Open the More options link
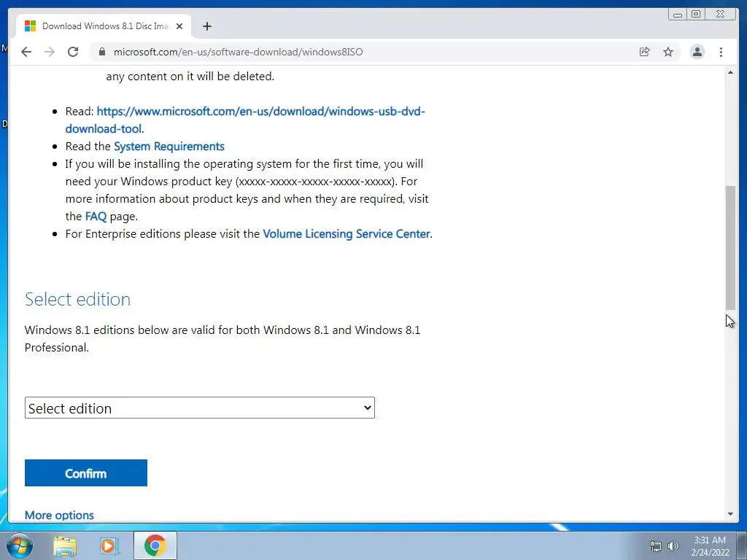This screenshot has height=560, width=747. (59, 516)
